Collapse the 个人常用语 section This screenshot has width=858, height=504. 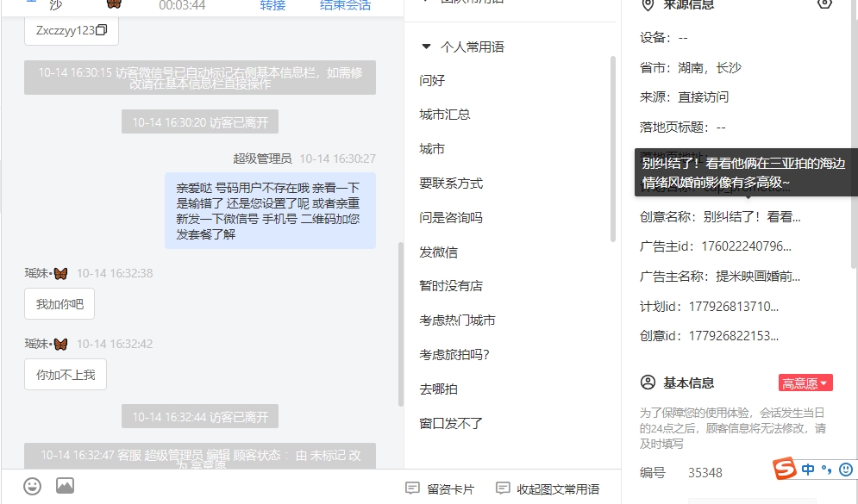click(x=426, y=47)
